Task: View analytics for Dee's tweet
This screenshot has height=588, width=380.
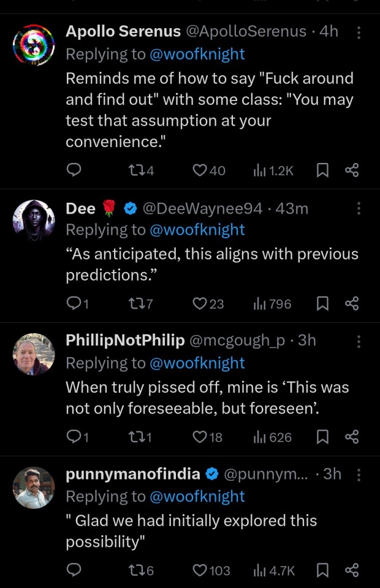Action: (x=272, y=304)
